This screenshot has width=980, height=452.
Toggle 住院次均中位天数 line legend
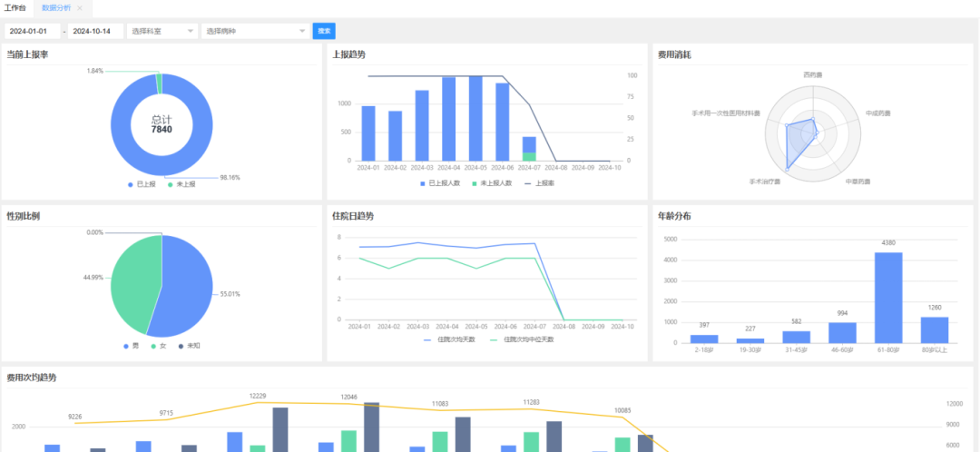(521, 339)
